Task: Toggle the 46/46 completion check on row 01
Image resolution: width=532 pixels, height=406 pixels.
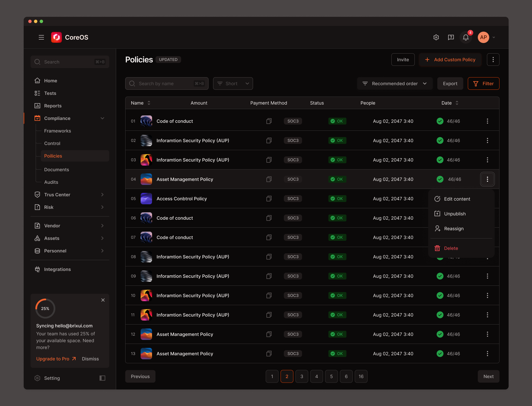Action: [x=440, y=121]
